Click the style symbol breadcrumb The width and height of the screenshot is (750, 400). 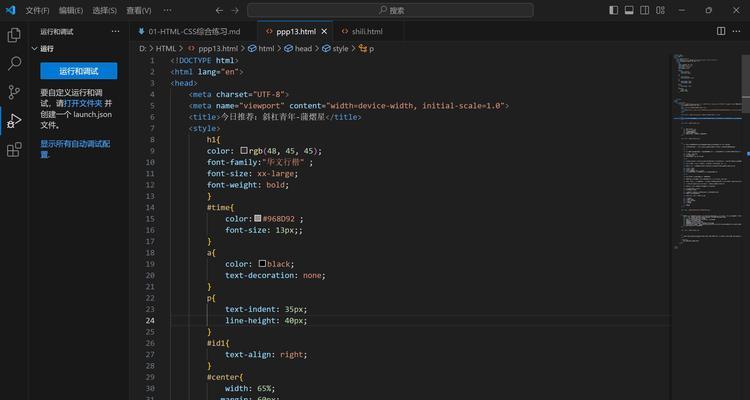[x=335, y=48]
